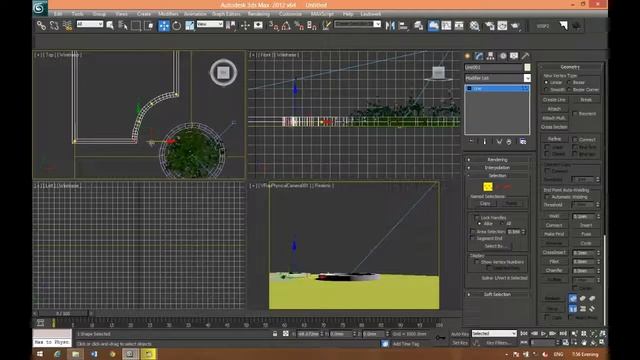Collapse the Geometry rollout

coord(570,67)
